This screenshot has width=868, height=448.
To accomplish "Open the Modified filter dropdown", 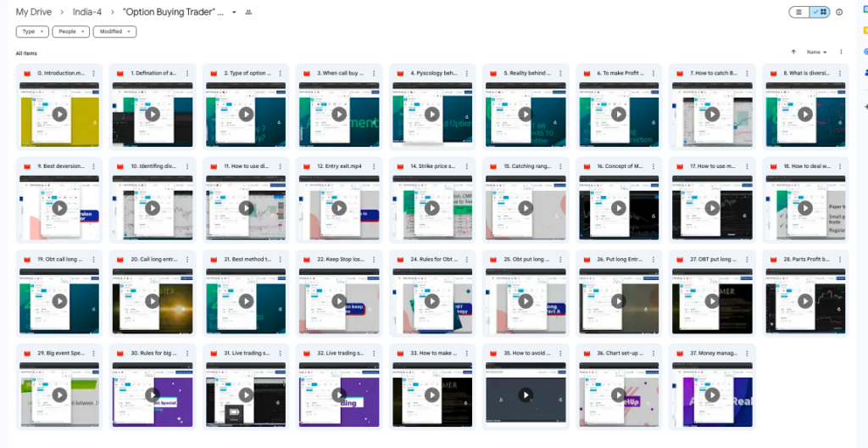I will tap(115, 31).
